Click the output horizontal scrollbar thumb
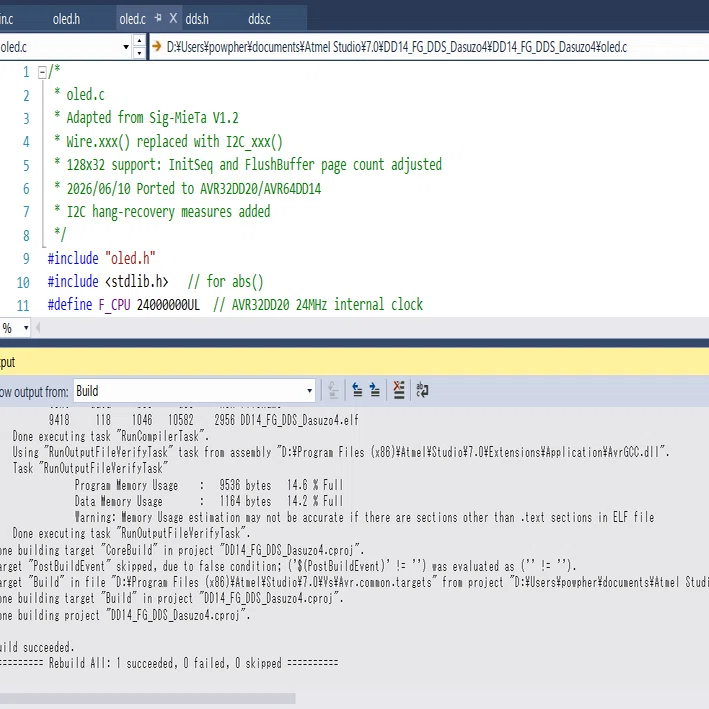Image resolution: width=709 pixels, height=709 pixels. pos(147,698)
